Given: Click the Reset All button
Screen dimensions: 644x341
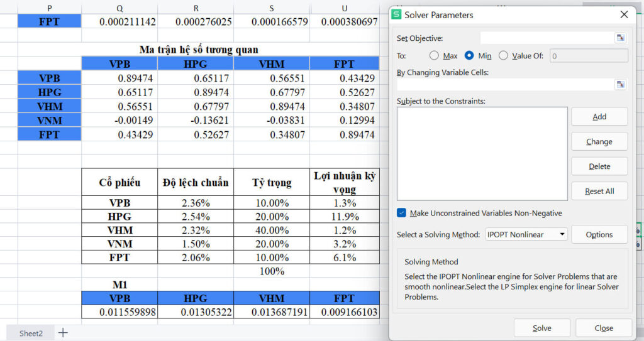Looking at the screenshot, I should (x=599, y=191).
